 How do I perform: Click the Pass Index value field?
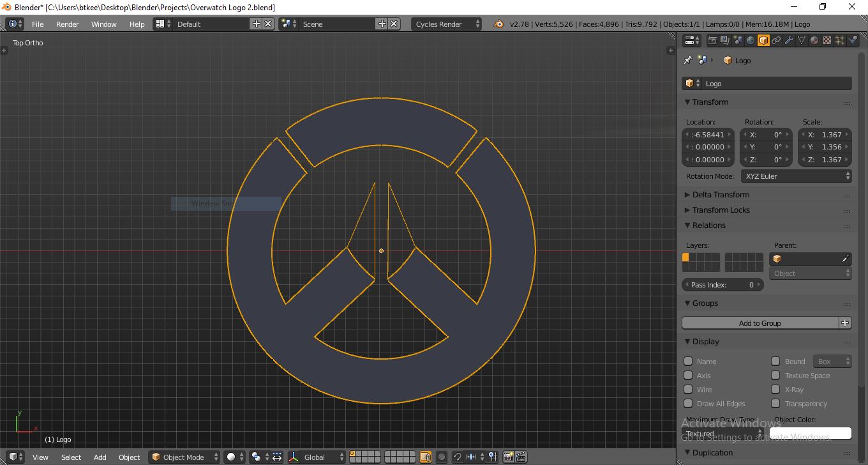tap(723, 284)
